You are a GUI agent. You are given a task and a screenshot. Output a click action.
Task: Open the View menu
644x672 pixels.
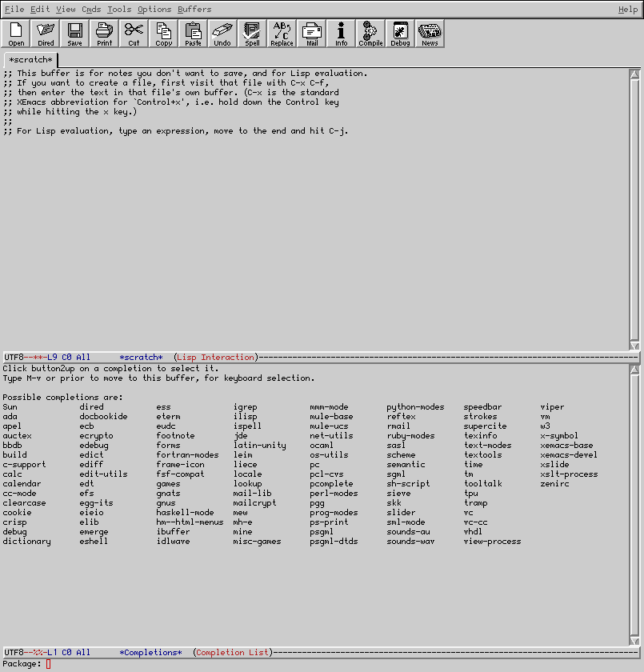pyautogui.click(x=66, y=9)
